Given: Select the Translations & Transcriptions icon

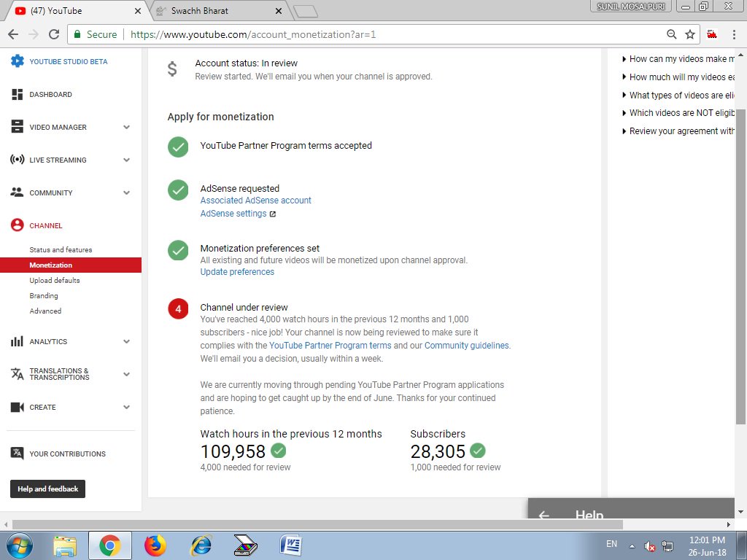Looking at the screenshot, I should point(18,374).
